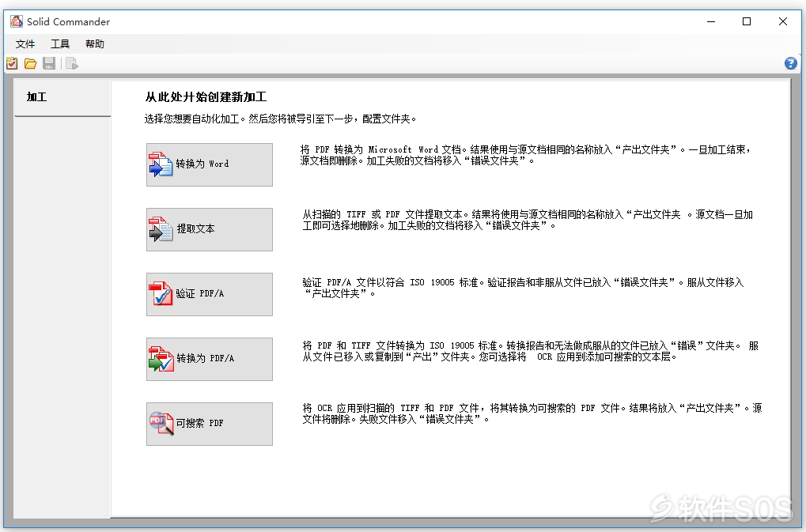
Task: Click the text 选择您想要自动化加工
Action: [x=191, y=119]
